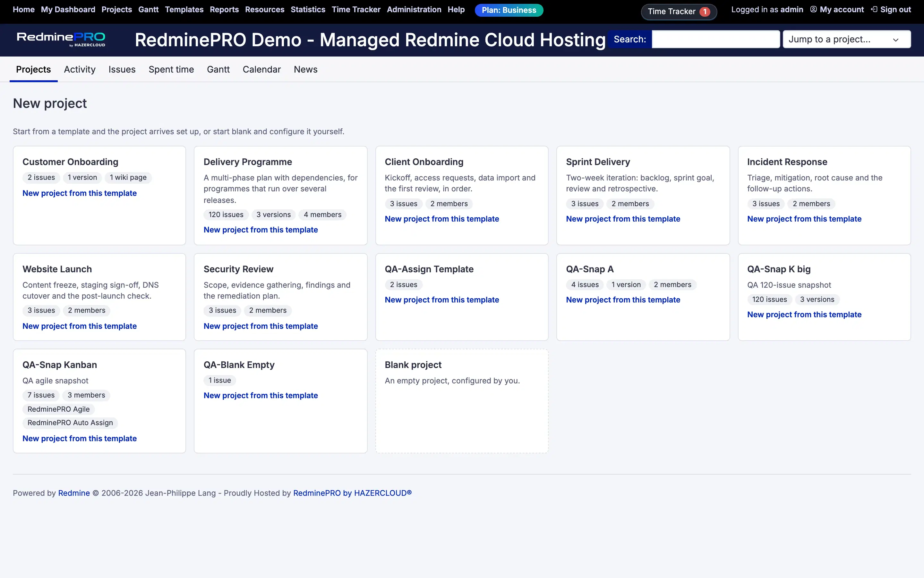Click in the Search input field
Viewport: 924px width, 578px height.
(x=715, y=39)
